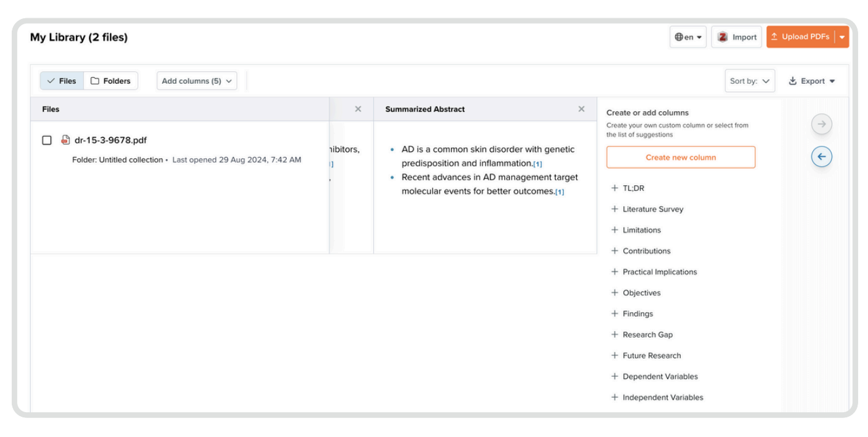This screenshot has width=868, height=437.
Task: Click the greyed-out right arrow circle button
Action: (822, 124)
